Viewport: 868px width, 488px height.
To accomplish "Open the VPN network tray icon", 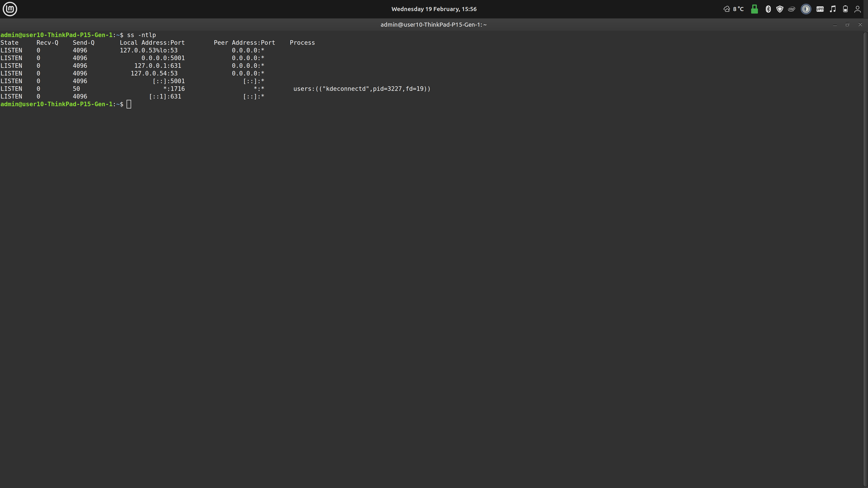I will [820, 9].
